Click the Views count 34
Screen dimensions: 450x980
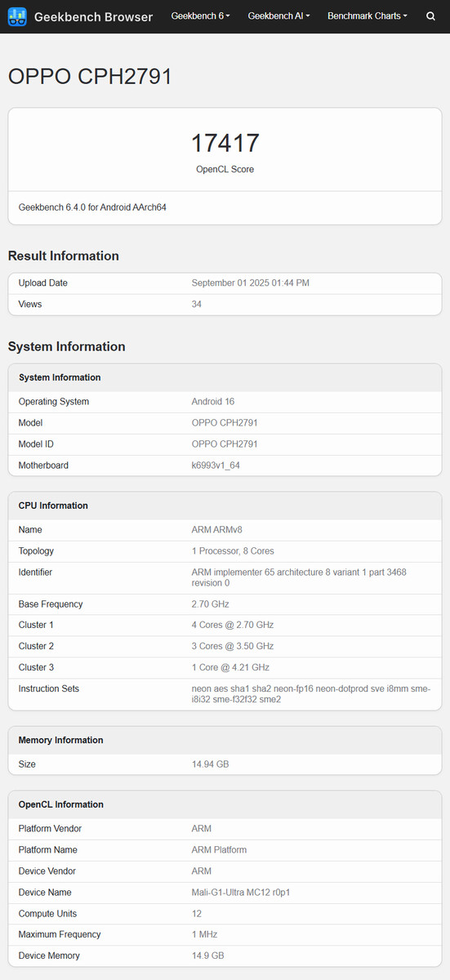(x=197, y=304)
